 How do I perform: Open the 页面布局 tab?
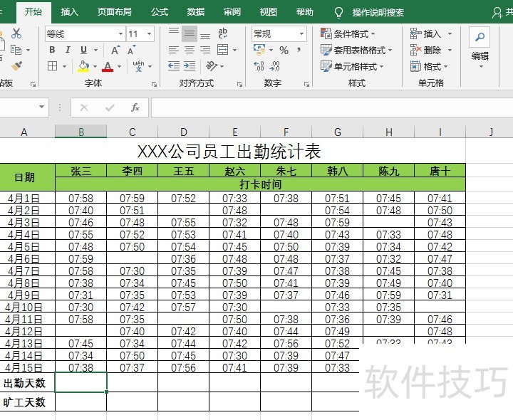click(115, 12)
